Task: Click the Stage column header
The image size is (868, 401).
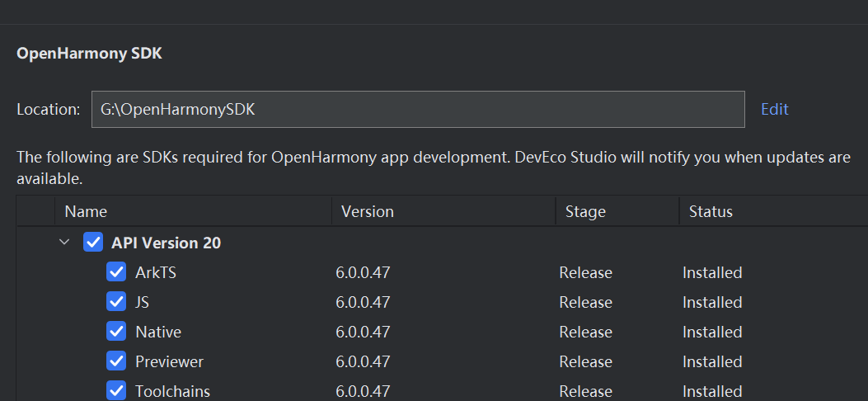Action: tap(585, 212)
